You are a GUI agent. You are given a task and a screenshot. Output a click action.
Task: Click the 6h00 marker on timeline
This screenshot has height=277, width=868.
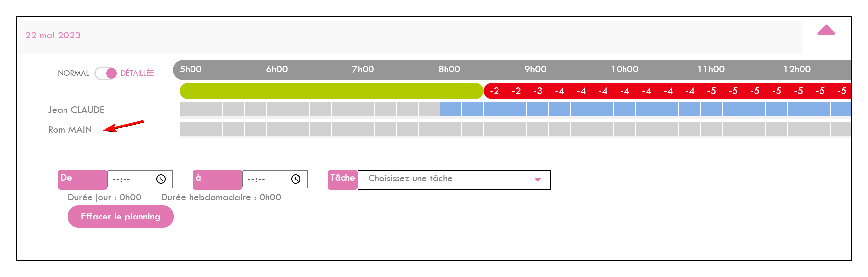(x=277, y=69)
